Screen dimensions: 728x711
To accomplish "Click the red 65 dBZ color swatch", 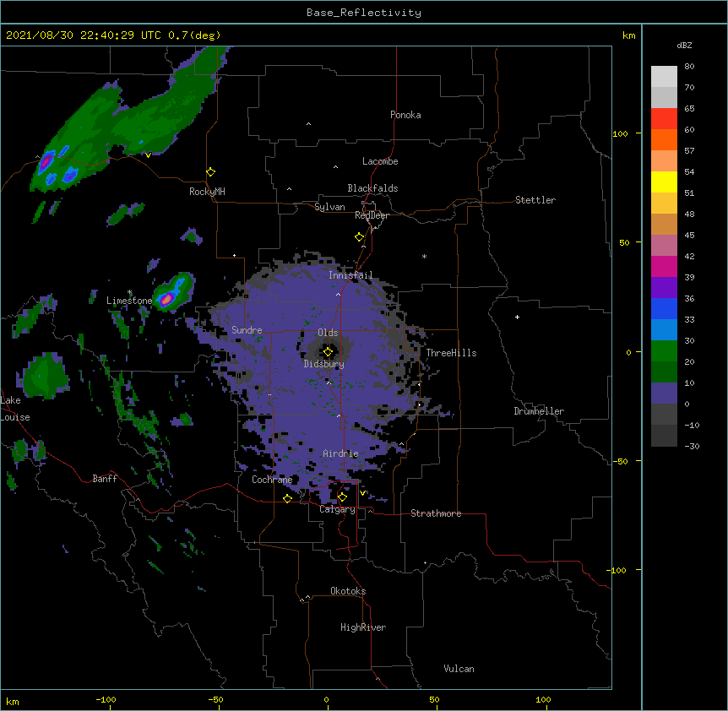I will click(x=664, y=118).
